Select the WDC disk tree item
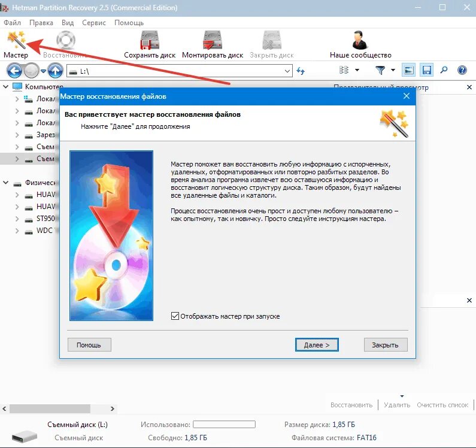 pyautogui.click(x=45, y=231)
